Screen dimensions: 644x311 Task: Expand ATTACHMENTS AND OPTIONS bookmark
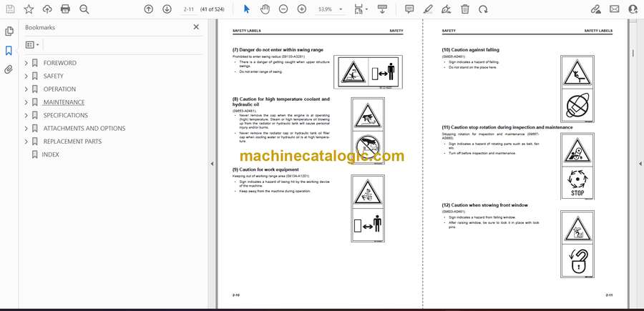(x=26, y=129)
